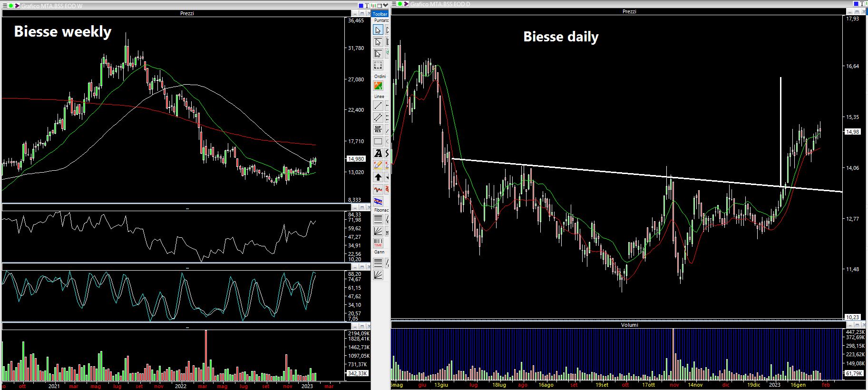Select the Gann horizontal lines tool
The height and width of the screenshot is (390, 868).
click(x=378, y=263)
